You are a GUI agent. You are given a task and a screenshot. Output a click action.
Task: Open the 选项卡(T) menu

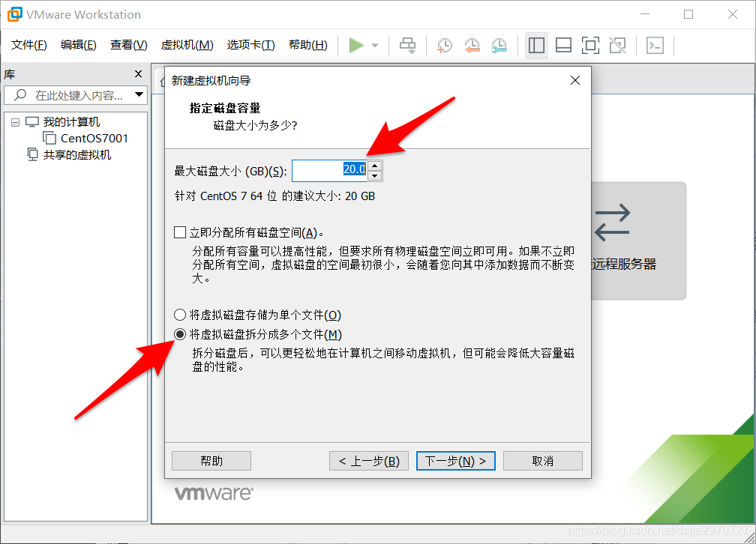251,45
